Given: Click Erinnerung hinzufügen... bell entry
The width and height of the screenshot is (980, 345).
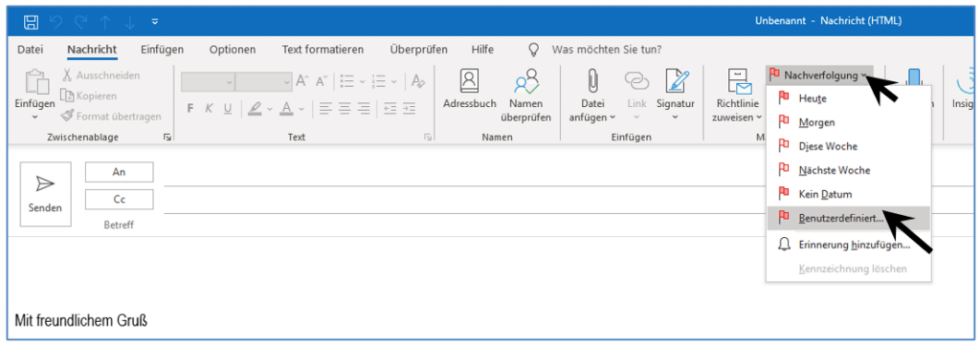Looking at the screenshot, I should (x=848, y=246).
